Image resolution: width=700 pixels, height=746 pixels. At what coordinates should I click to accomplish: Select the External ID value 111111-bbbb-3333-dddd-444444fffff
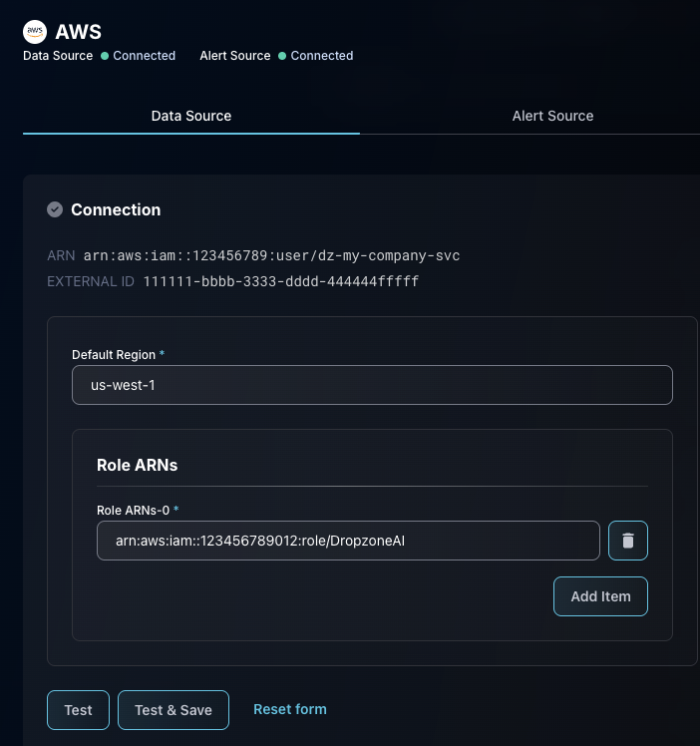(x=281, y=281)
